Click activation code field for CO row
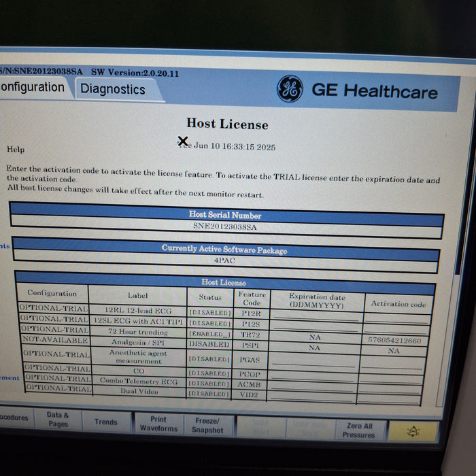Viewport: 476px width, 476px height. (391, 377)
